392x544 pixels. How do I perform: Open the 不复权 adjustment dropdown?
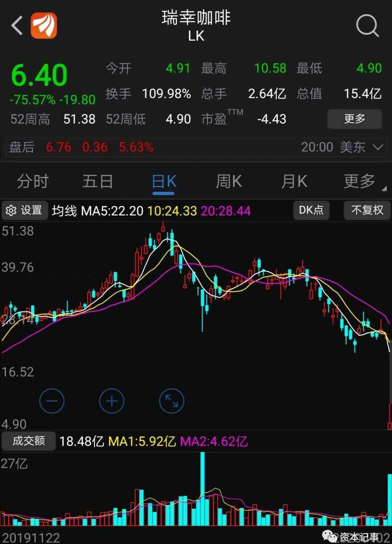tap(367, 210)
